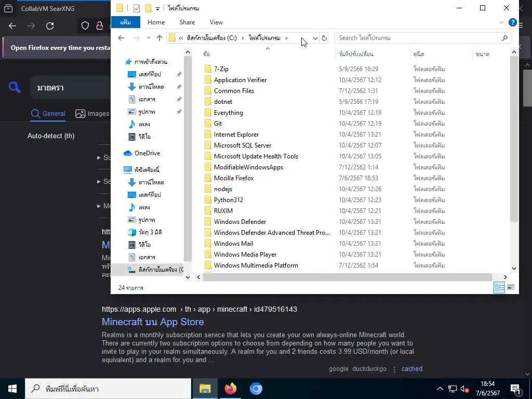Open notification center icon in taskbar
Screen dimensions: 532x399
pyautogui.click(x=515, y=389)
